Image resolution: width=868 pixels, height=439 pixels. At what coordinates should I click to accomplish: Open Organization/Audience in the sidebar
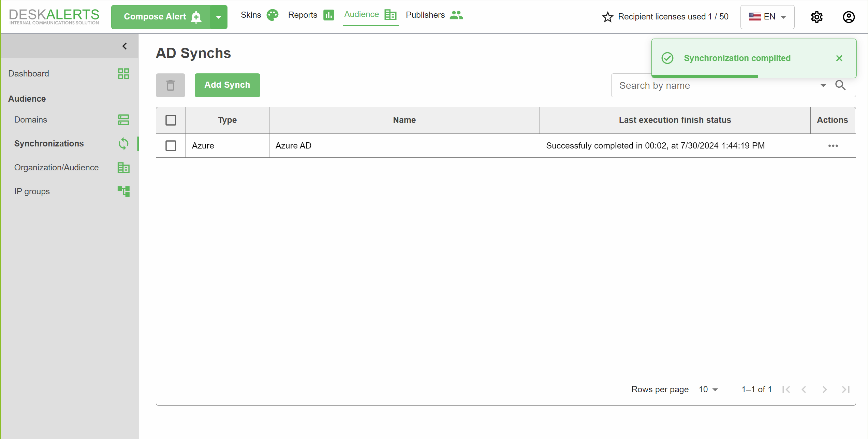coord(56,168)
